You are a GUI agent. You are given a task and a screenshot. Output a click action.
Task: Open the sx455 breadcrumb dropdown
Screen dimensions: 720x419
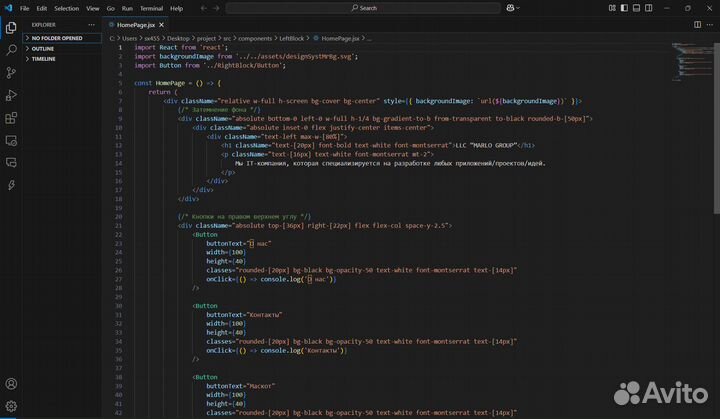coord(152,39)
